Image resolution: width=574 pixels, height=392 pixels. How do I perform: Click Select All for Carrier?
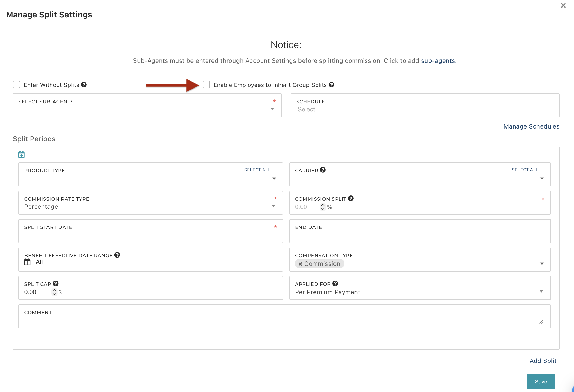[525, 170]
